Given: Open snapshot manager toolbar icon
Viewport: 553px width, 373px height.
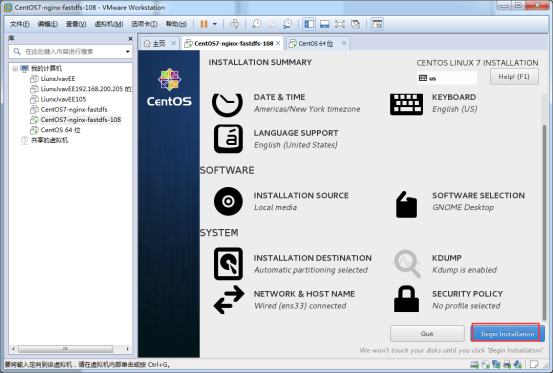Looking at the screenshot, I should coord(288,24).
